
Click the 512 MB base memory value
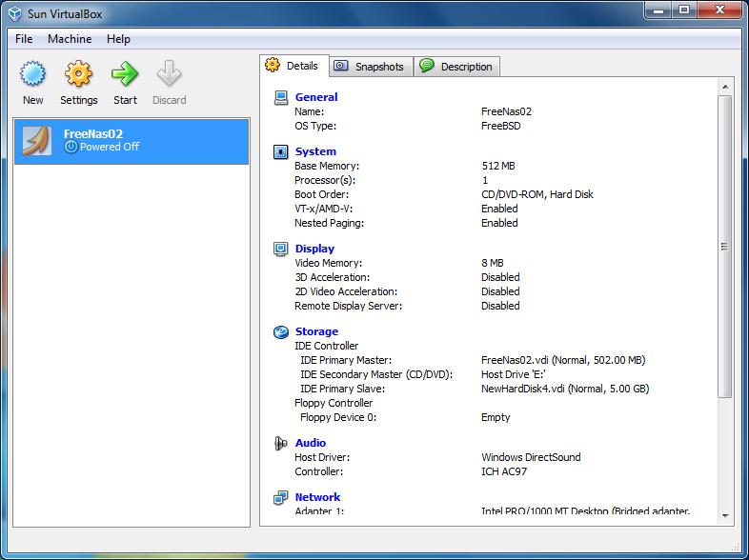click(x=498, y=166)
